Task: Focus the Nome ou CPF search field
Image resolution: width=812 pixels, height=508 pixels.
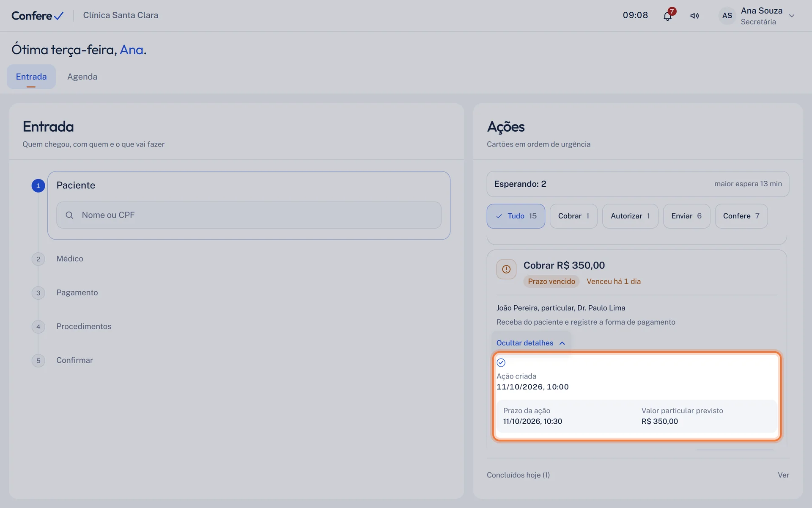Action: click(249, 215)
